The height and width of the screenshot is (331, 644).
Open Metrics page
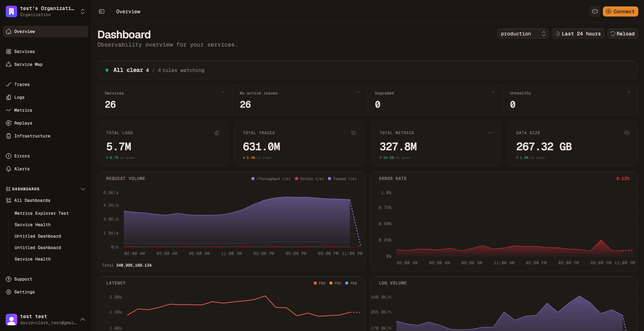[45, 110]
